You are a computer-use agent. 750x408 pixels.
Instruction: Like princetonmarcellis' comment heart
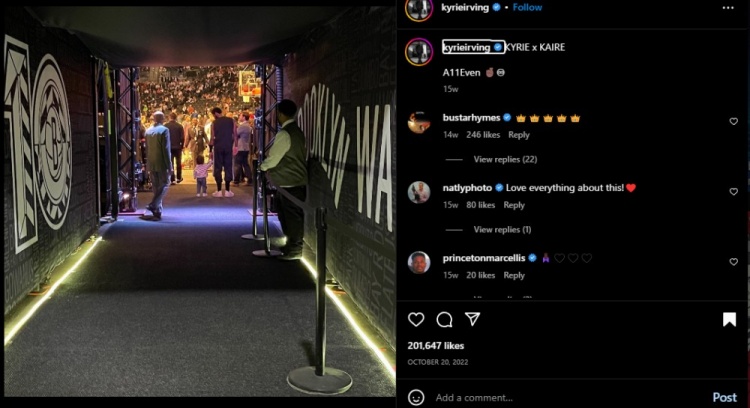pos(733,262)
